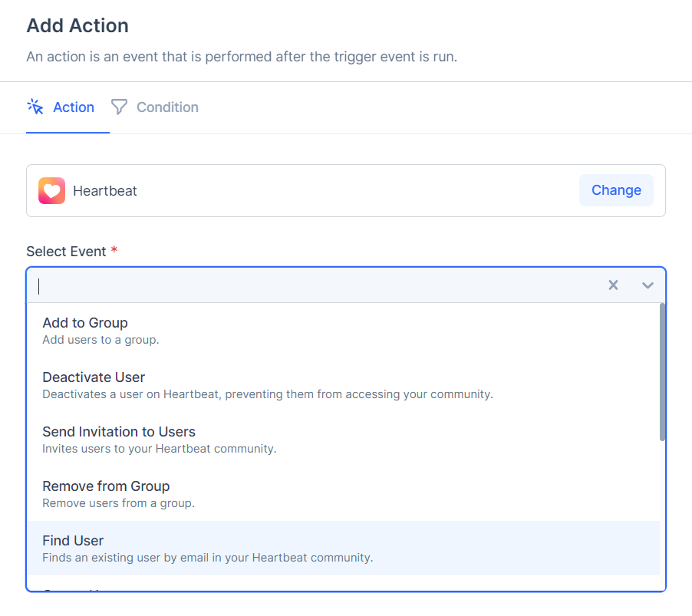Click the Select Event field label
692x616 pixels.
66,252
